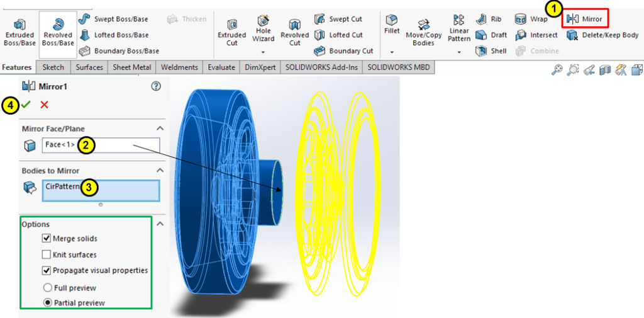Open the Sheet Metal tab
644x318 pixels.
[133, 67]
